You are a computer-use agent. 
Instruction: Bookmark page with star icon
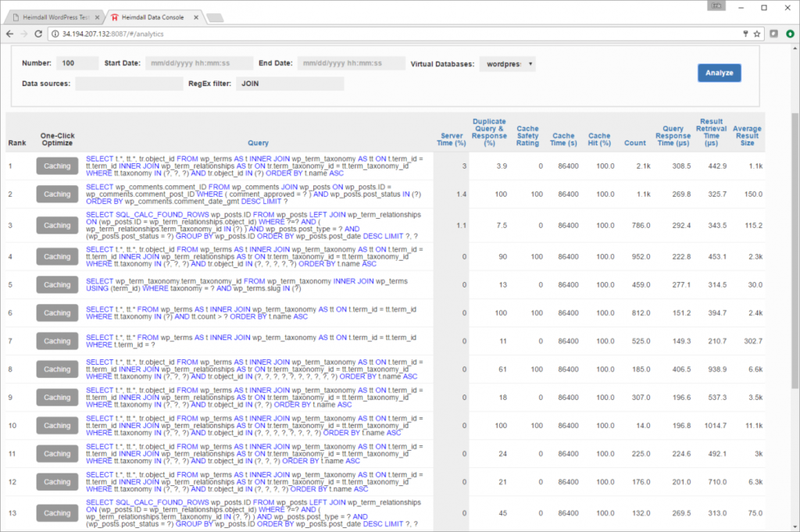click(757, 34)
